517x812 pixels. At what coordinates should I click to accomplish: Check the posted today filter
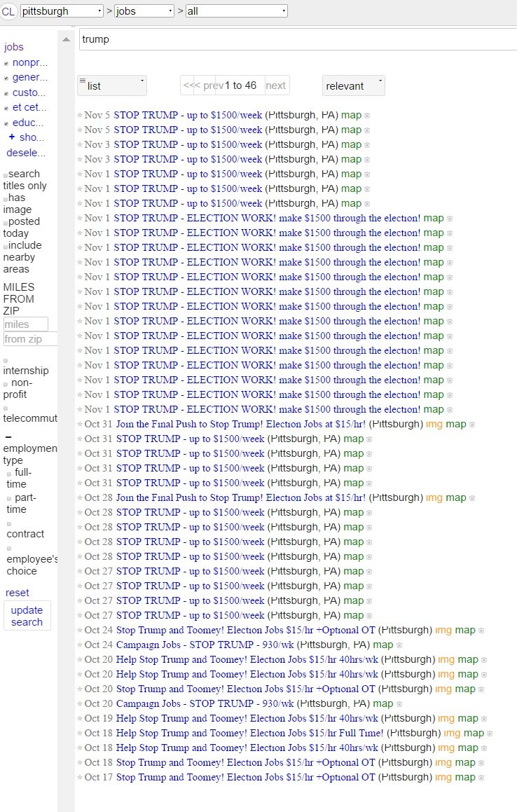(6, 223)
